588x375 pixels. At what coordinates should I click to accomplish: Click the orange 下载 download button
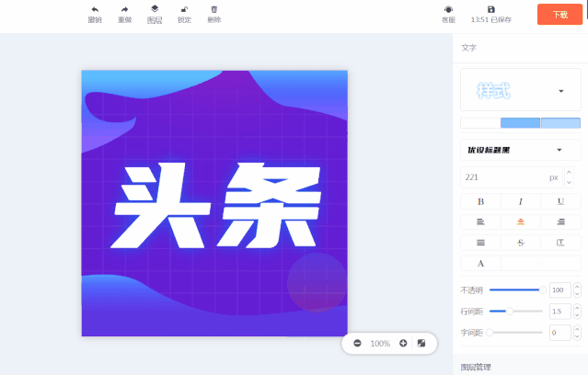pyautogui.click(x=559, y=15)
